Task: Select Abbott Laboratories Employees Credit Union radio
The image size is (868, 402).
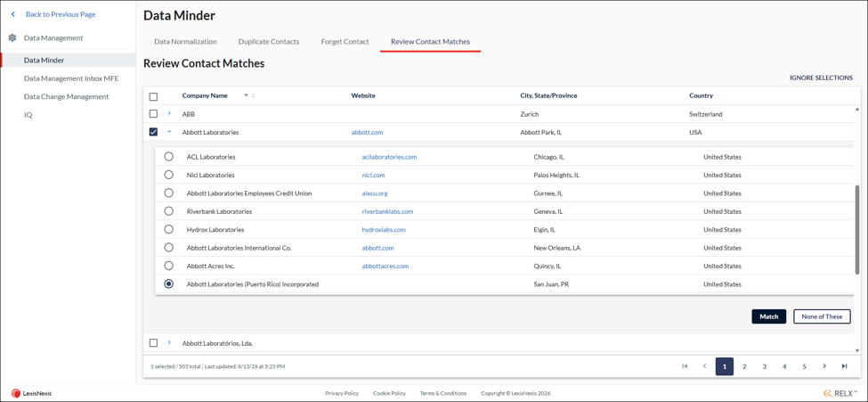Action: 169,193
